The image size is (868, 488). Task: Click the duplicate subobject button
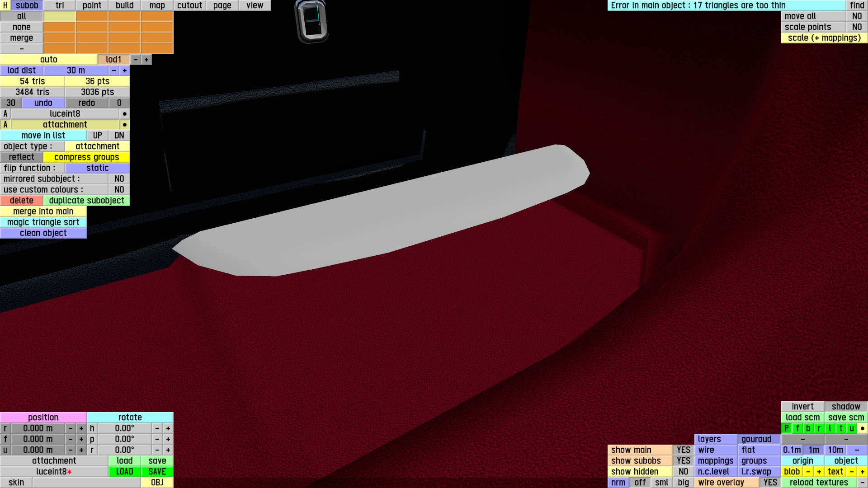pyautogui.click(x=86, y=201)
